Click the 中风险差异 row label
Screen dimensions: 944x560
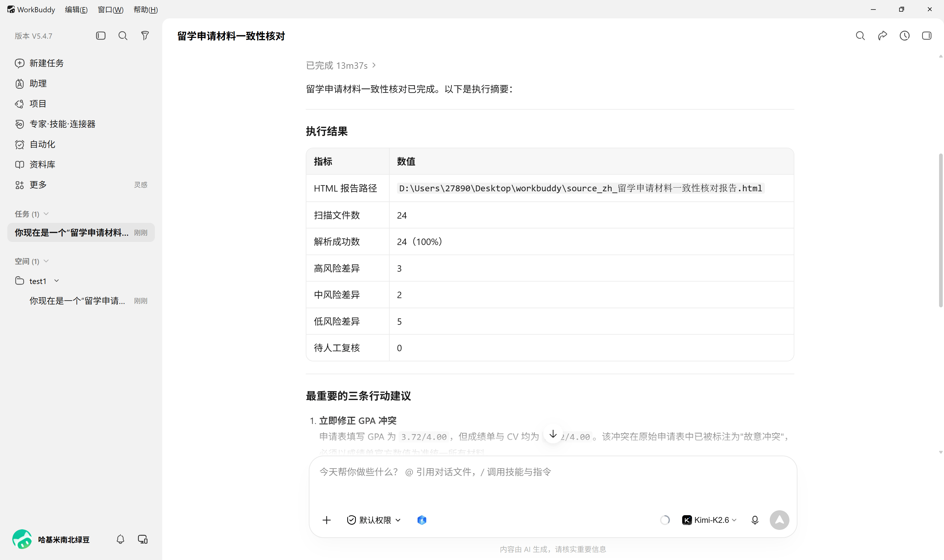tap(337, 295)
